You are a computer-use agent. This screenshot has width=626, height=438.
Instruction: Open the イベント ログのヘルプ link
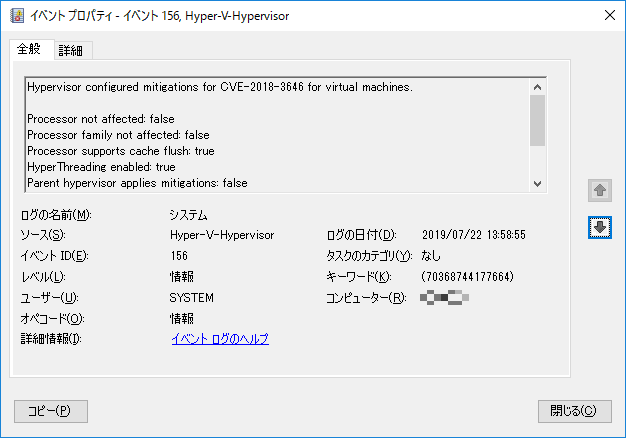click(220, 339)
